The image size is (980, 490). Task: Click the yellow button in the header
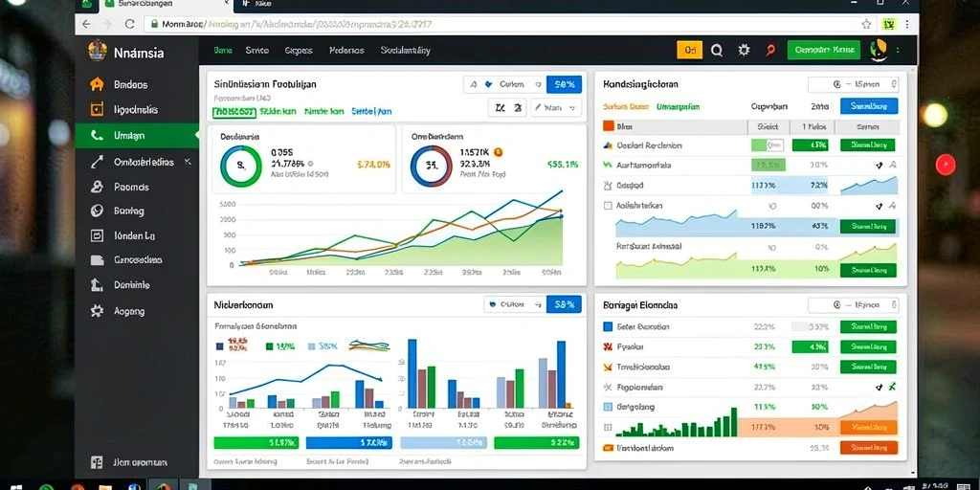click(690, 51)
